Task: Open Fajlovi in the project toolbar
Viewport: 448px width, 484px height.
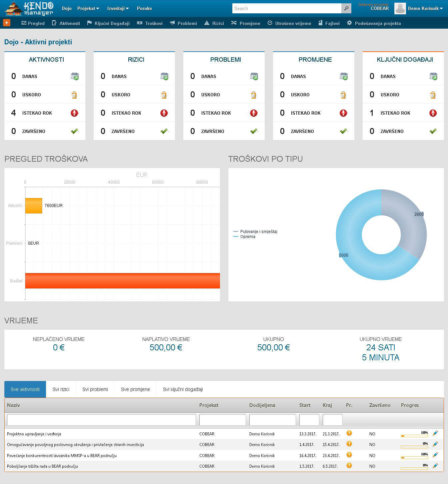Action: [329, 23]
